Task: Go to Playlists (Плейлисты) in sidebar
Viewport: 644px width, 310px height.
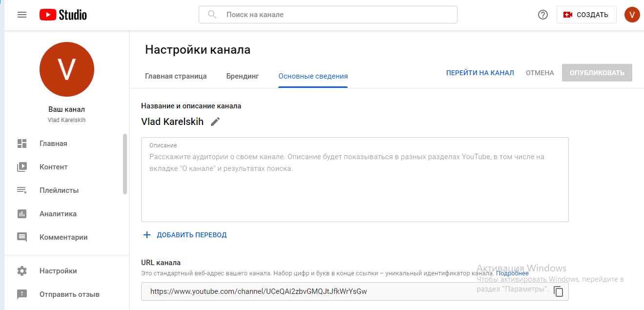Action: (59, 190)
